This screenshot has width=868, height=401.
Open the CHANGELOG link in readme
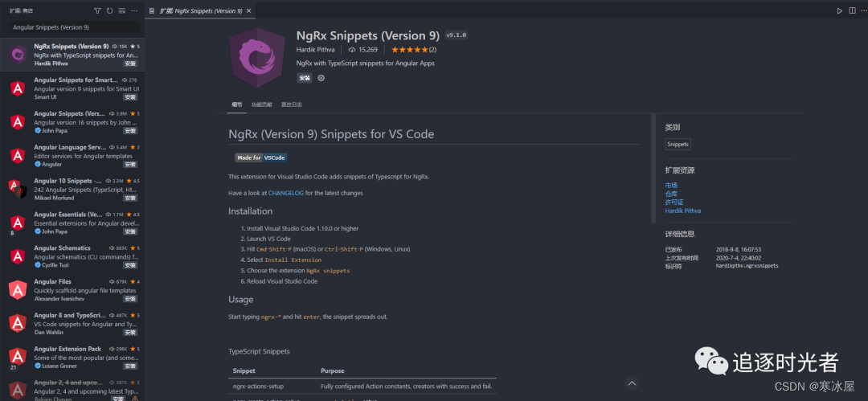(x=286, y=194)
